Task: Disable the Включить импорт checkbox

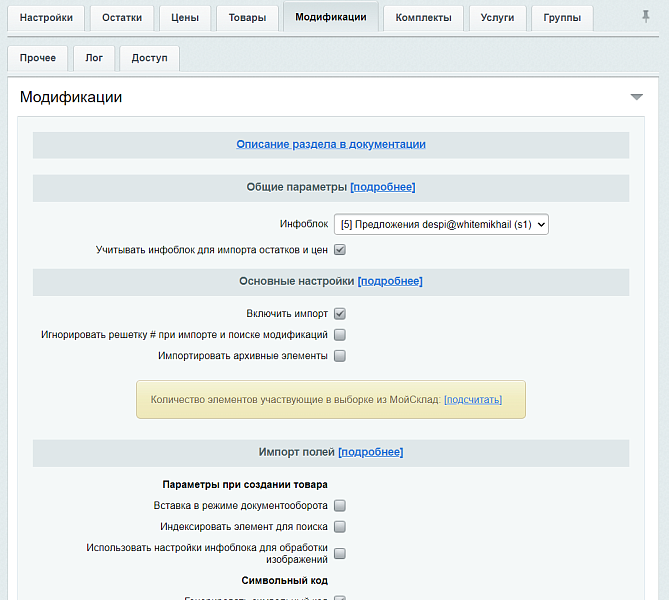Action: coord(340,314)
